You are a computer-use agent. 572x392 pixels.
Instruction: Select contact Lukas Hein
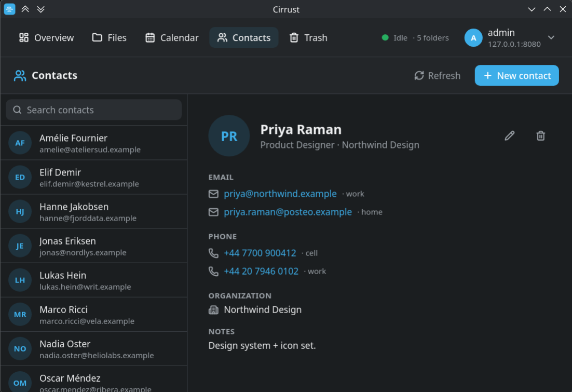coord(94,280)
